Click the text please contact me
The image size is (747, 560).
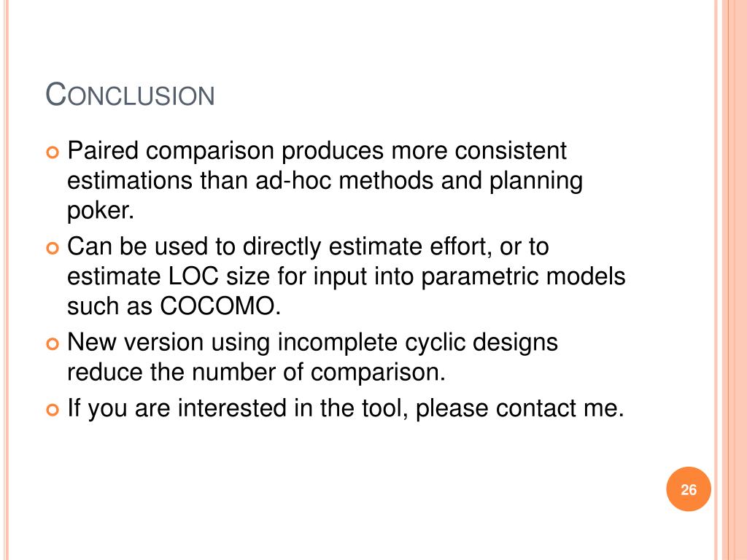(x=519, y=408)
